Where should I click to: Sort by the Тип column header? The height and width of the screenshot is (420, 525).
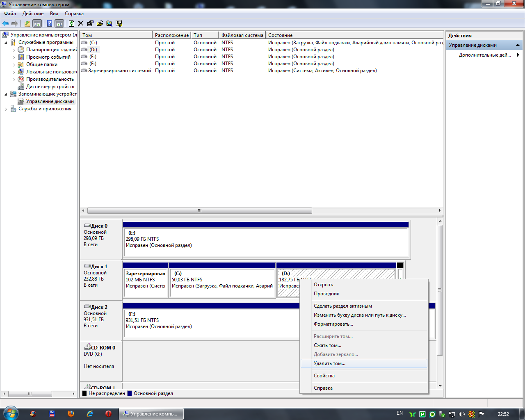205,35
